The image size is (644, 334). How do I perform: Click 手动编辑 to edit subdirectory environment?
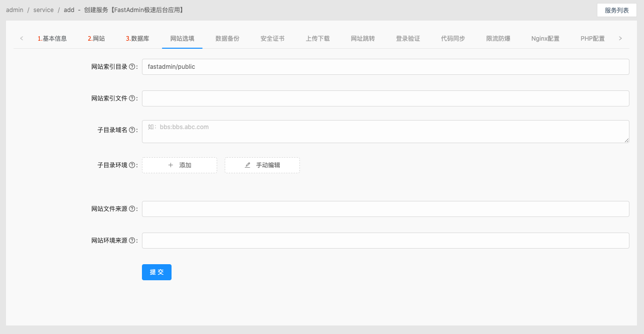[262, 165]
